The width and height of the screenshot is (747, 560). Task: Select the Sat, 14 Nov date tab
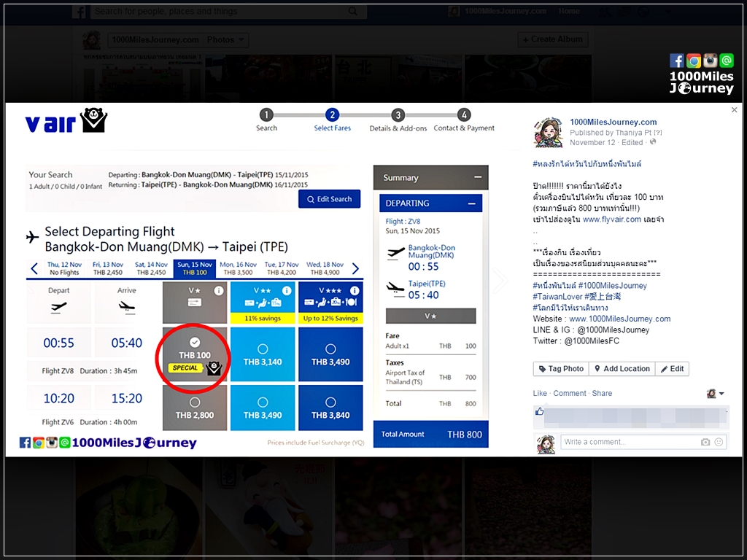tap(151, 268)
